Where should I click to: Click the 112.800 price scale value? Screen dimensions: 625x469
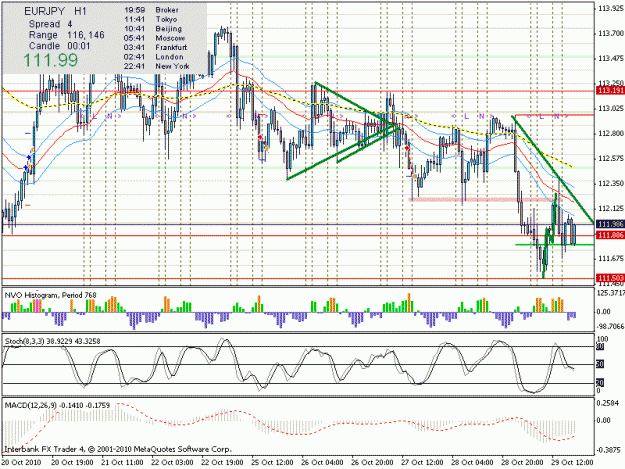point(611,133)
